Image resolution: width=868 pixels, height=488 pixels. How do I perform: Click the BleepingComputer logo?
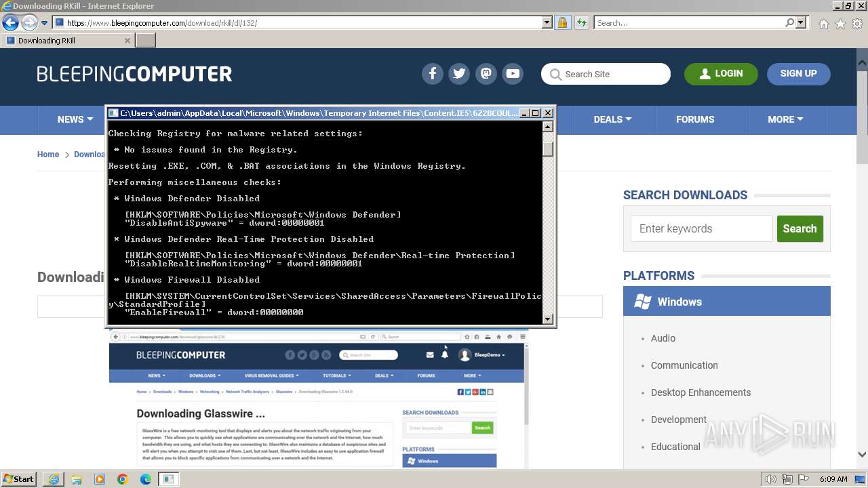(x=134, y=74)
